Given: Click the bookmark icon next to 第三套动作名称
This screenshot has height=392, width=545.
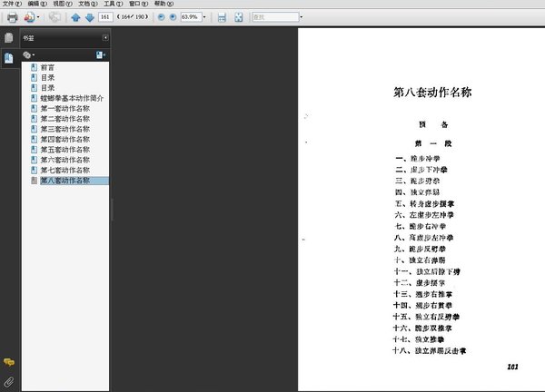Looking at the screenshot, I should (35, 129).
